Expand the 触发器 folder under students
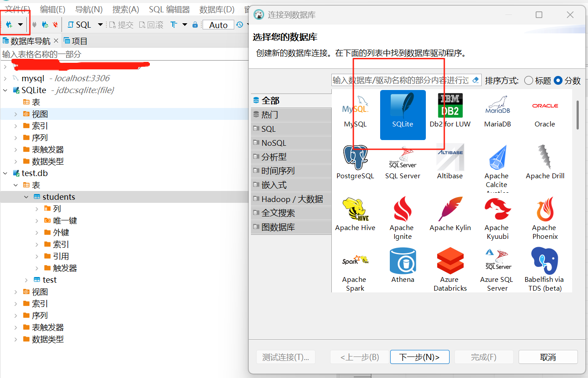This screenshot has width=588, height=378. point(37,268)
